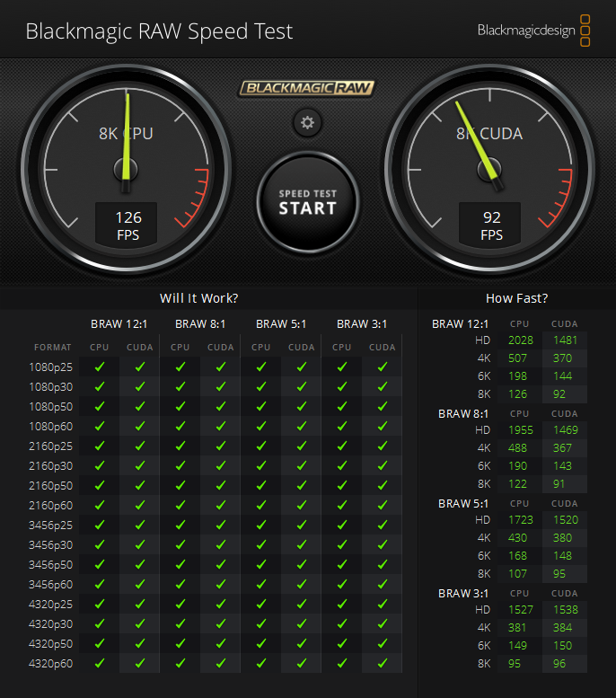Image resolution: width=616 pixels, height=698 pixels.
Task: Click BRAW 5:1 header in Will It Work
Action: click(281, 323)
